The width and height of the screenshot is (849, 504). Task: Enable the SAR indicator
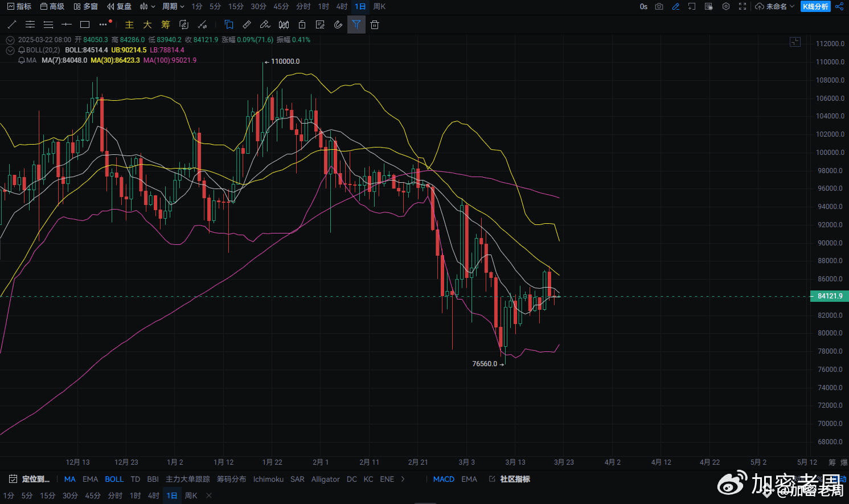coord(297,479)
